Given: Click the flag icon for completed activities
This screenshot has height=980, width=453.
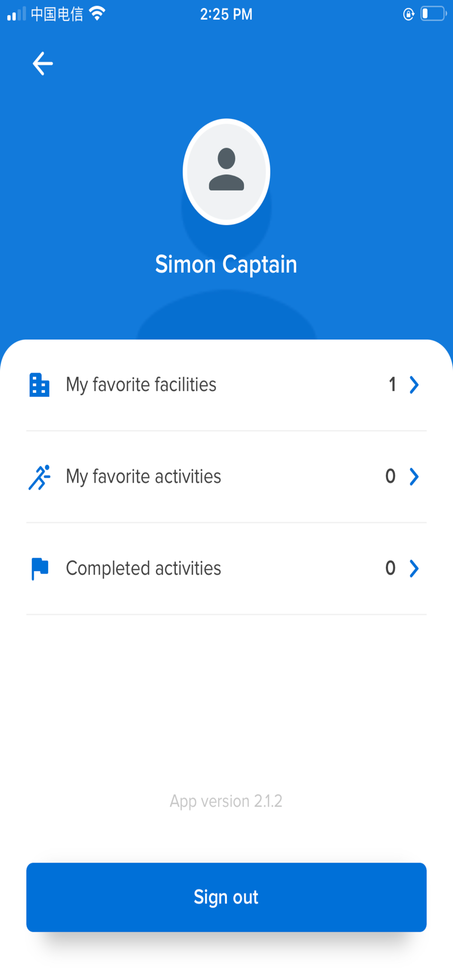Looking at the screenshot, I should click(x=39, y=568).
